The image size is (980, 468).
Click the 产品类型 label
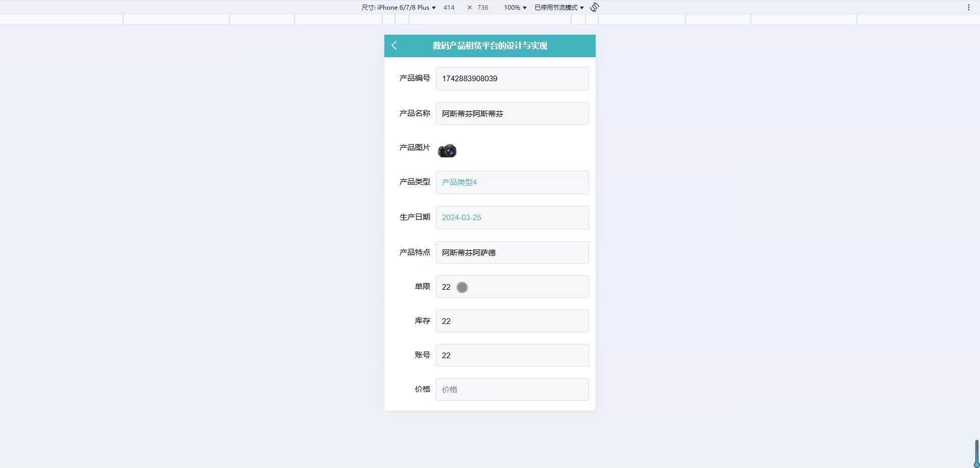click(x=414, y=182)
